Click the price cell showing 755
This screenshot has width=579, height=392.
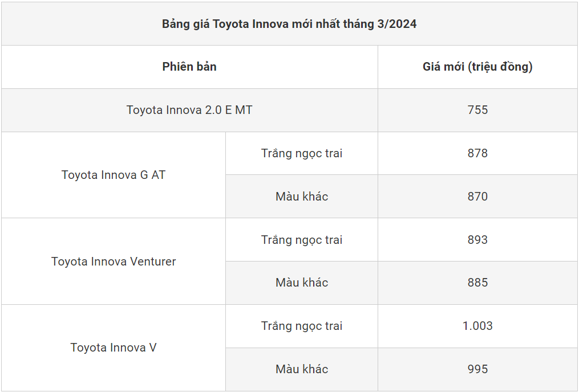click(x=477, y=110)
